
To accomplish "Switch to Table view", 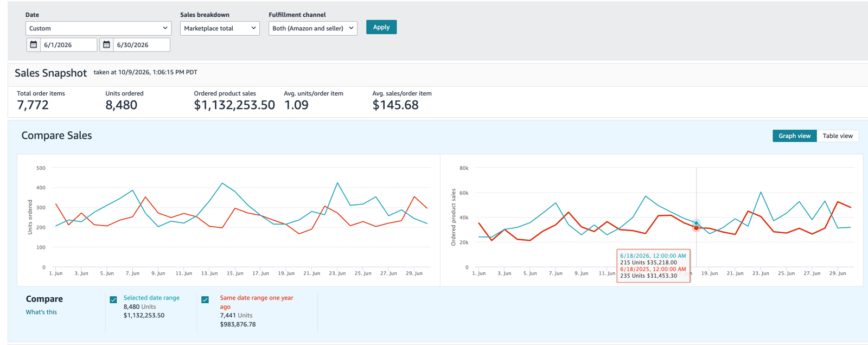I will coord(838,136).
